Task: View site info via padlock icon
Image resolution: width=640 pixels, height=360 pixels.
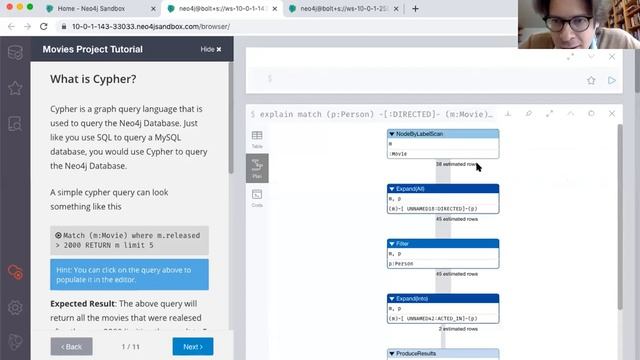Action: click(x=64, y=27)
